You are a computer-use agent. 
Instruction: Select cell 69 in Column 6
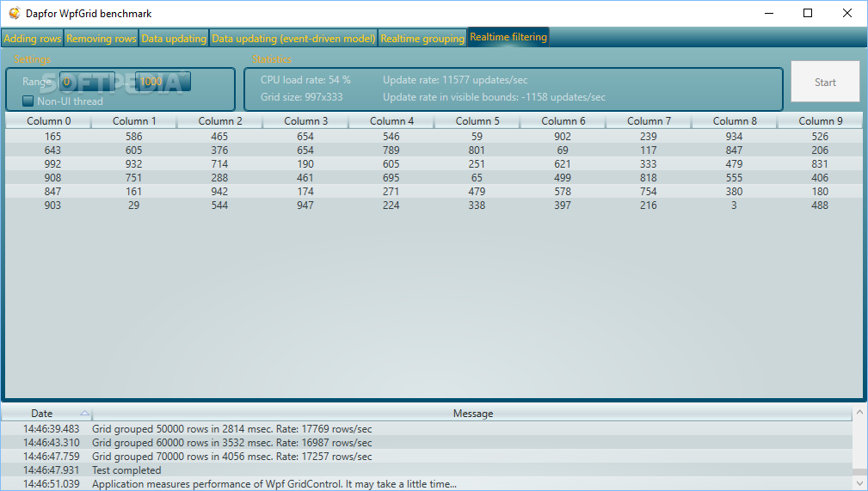[x=563, y=150]
